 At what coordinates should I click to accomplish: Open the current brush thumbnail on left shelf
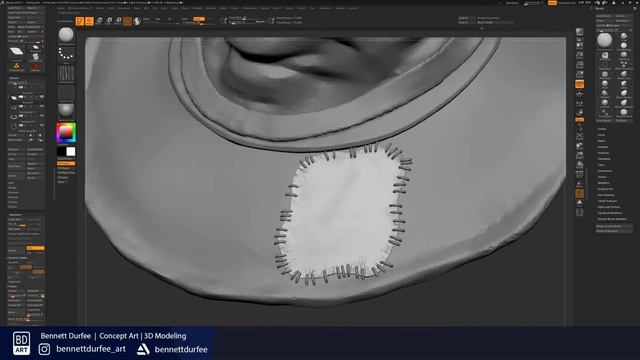pyautogui.click(x=66, y=35)
